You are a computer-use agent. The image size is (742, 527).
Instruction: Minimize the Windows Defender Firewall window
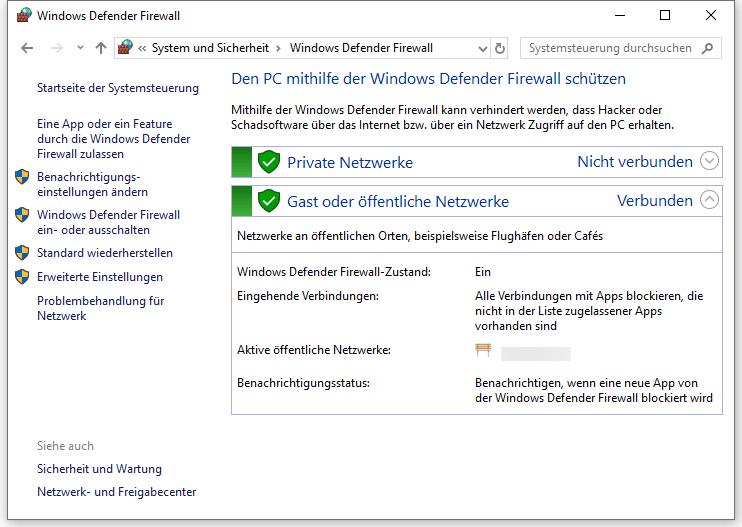pos(620,16)
